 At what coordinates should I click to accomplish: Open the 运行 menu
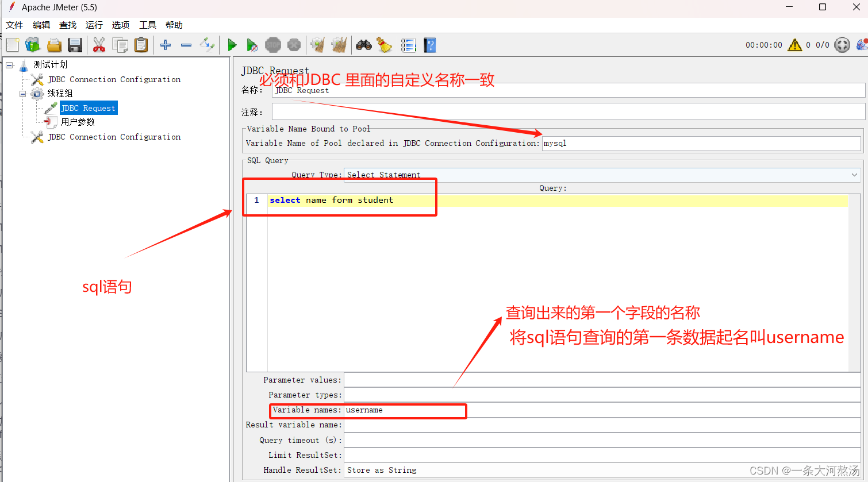click(x=94, y=25)
